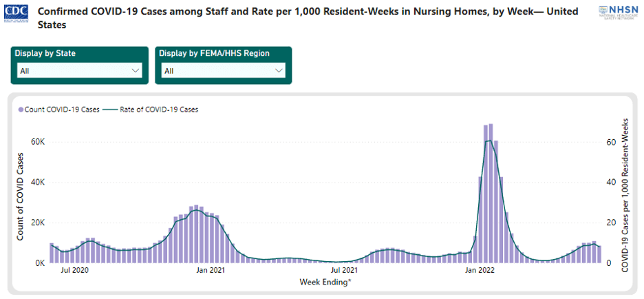Click the chevron arrow in the State selector

pos(134,70)
